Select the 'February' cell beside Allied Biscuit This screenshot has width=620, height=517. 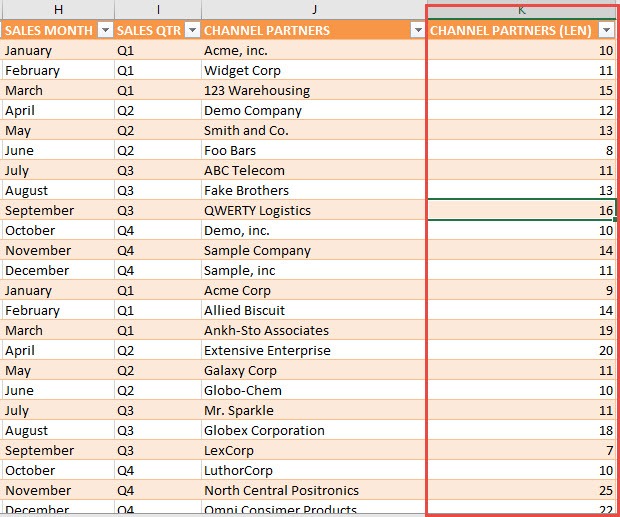(58, 310)
